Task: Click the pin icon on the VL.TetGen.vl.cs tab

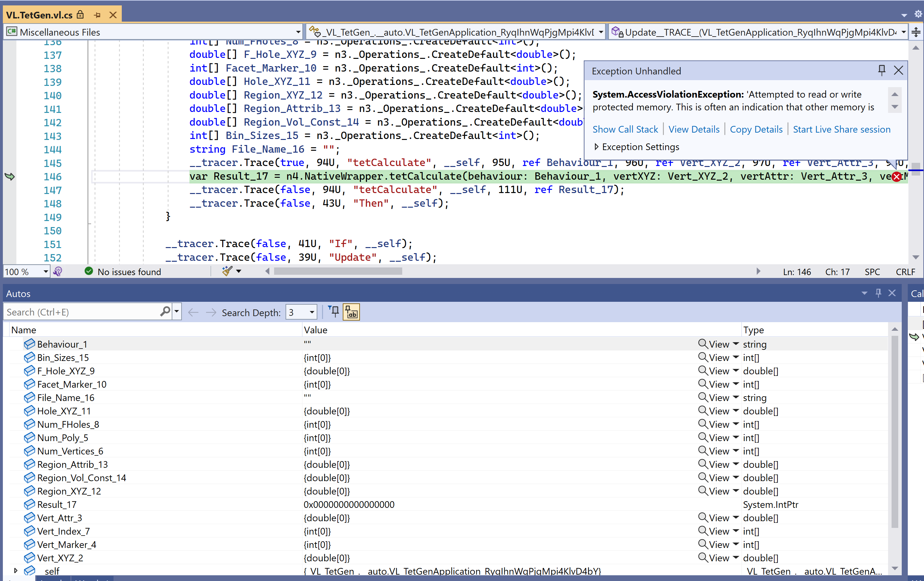Action: (97, 15)
